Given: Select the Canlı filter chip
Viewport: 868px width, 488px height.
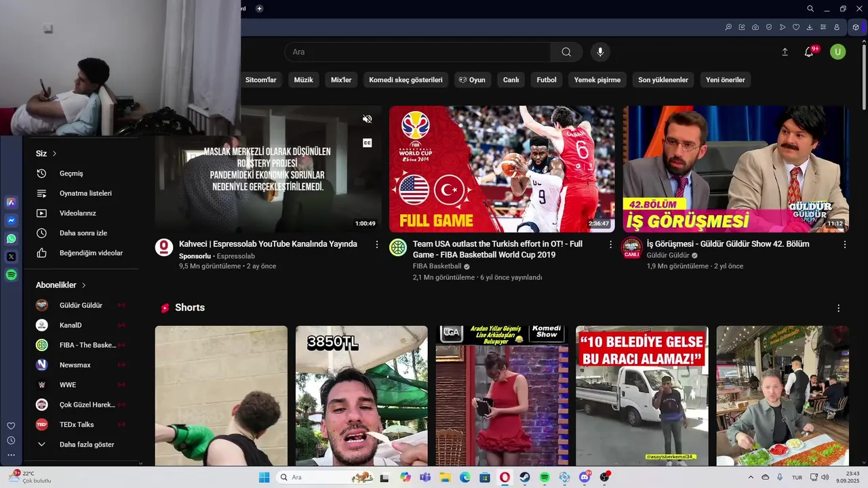Looking at the screenshot, I should [x=511, y=80].
